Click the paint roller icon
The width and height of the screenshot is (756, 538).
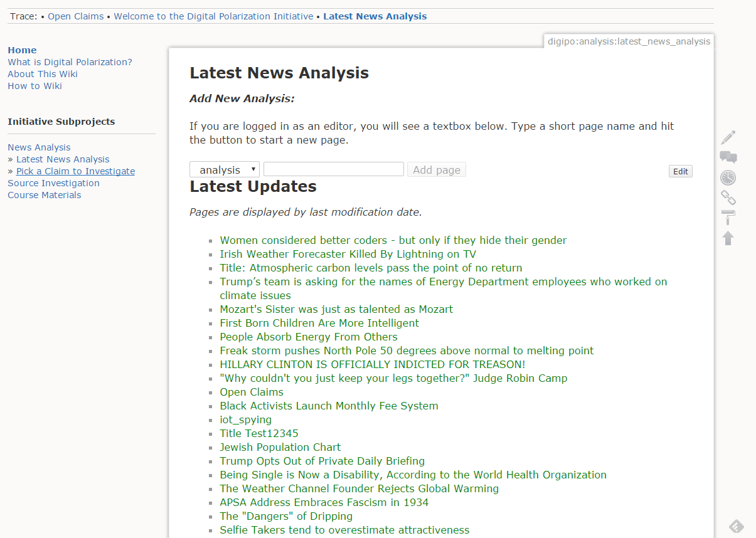pos(728,218)
